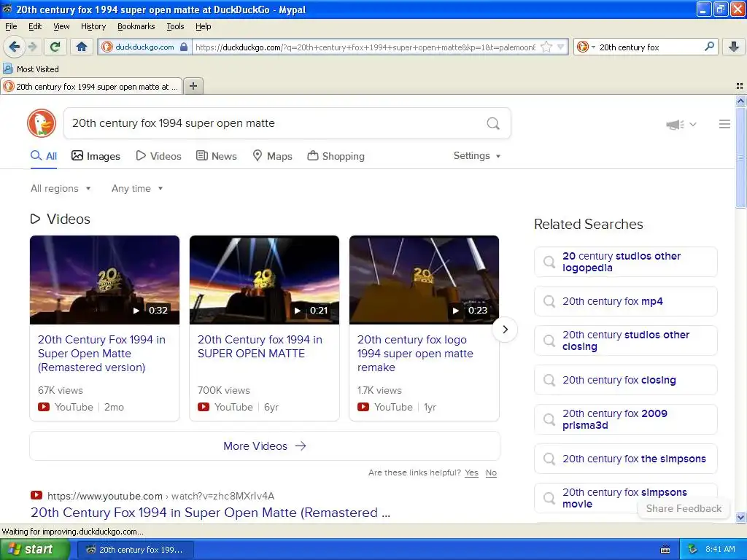Click the system tray icon beside the clock
747x560 pixels.
coord(693,549)
